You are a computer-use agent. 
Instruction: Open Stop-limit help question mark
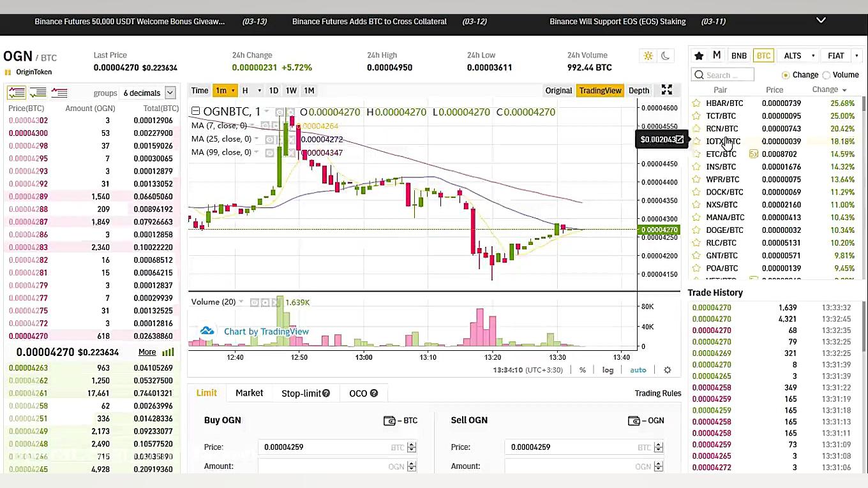[326, 393]
